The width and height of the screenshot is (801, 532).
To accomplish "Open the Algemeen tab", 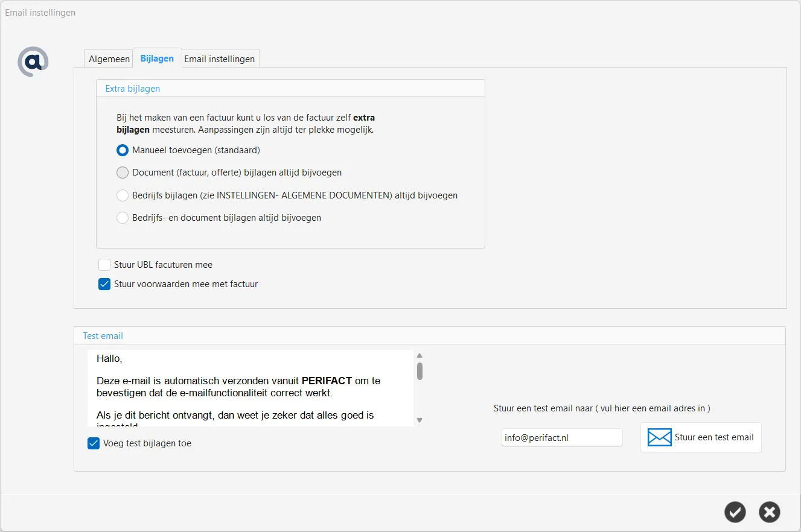I will pos(109,59).
